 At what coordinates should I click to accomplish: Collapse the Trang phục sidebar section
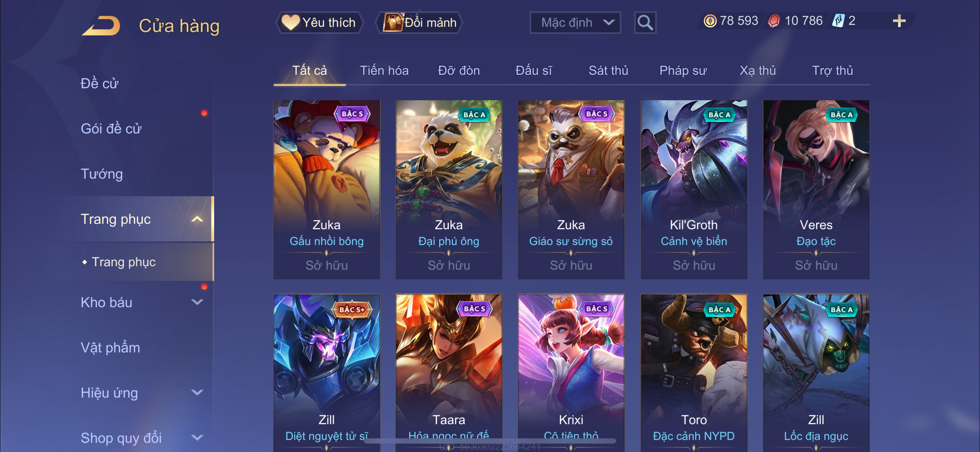coord(197,219)
